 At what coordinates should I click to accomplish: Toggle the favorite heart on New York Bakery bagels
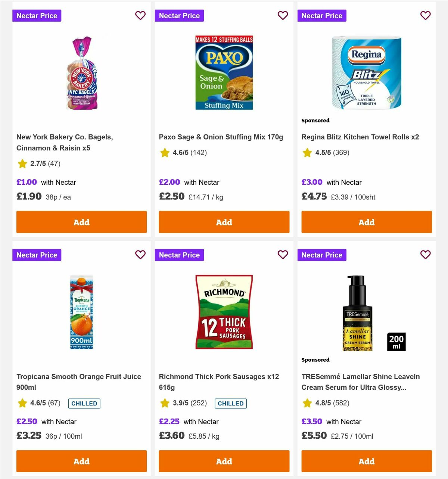click(x=140, y=15)
